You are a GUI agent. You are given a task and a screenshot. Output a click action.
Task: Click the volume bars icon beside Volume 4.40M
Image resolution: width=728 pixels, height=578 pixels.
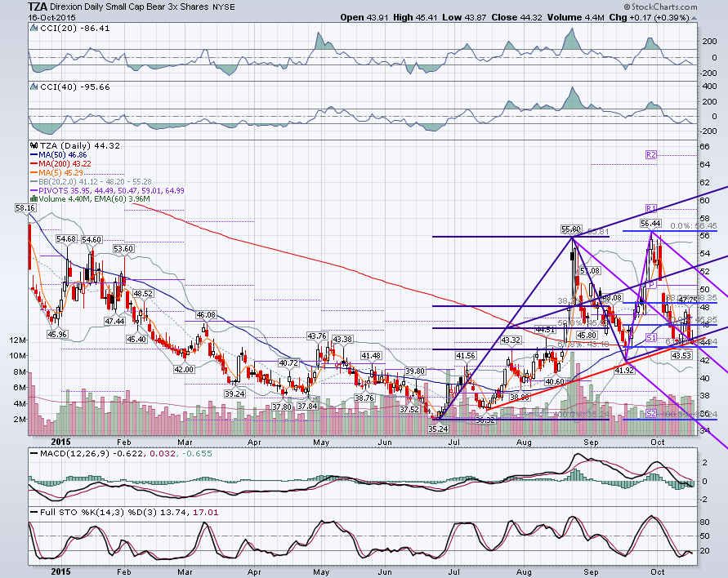coord(33,199)
